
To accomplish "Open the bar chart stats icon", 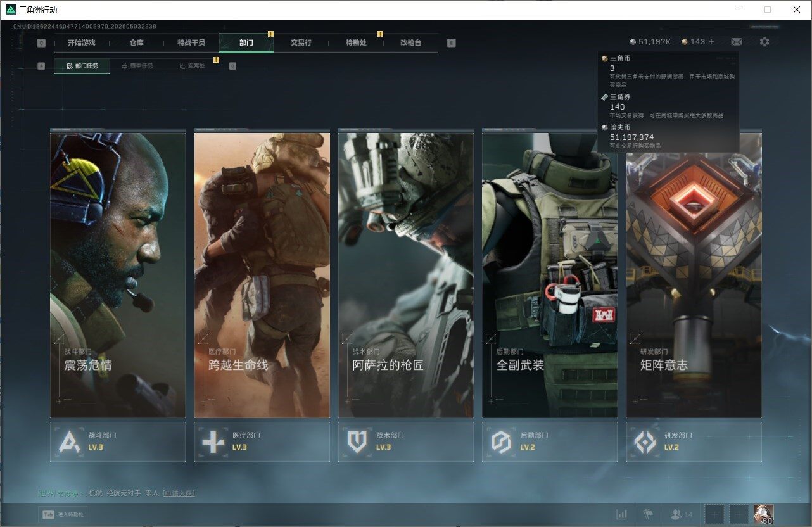I will pyautogui.click(x=622, y=515).
